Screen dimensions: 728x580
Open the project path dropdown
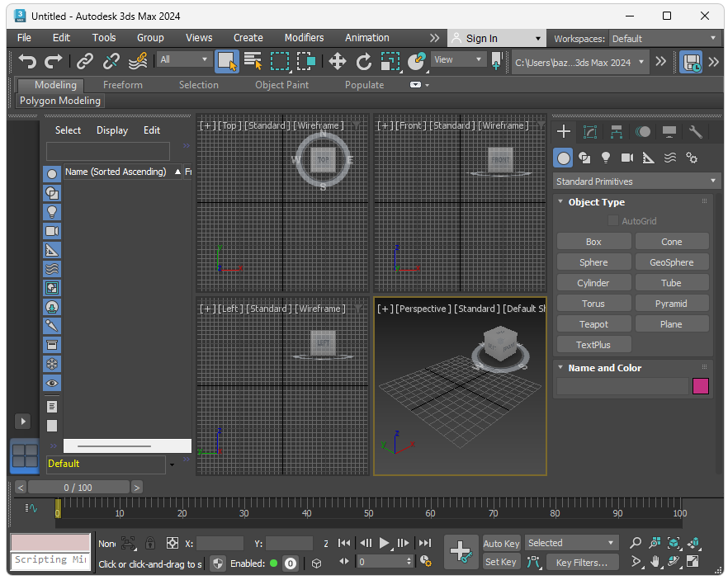[x=579, y=62]
